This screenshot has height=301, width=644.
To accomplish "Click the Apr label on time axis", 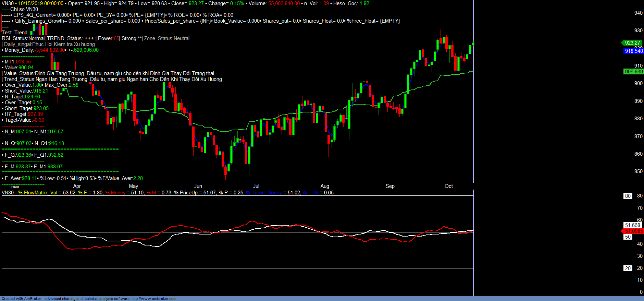I will [77, 186].
